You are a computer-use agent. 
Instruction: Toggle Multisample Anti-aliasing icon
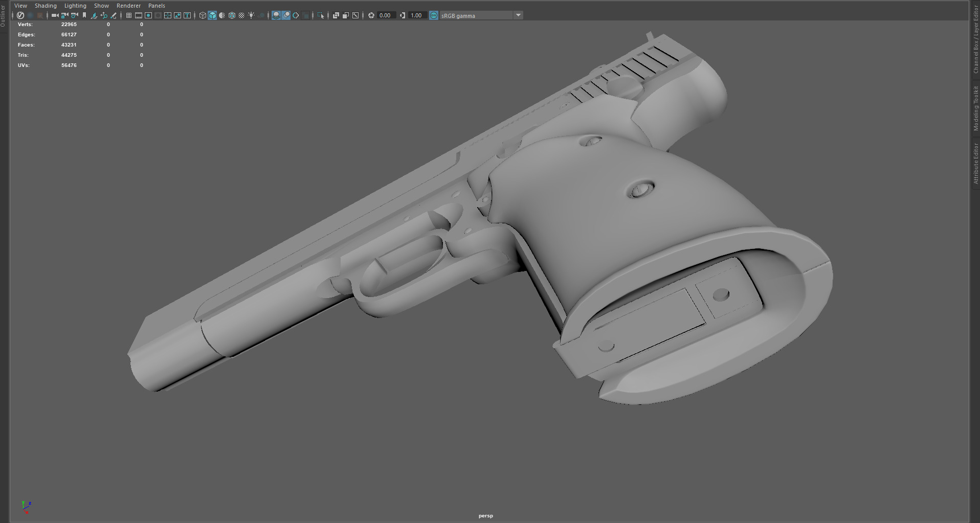296,15
